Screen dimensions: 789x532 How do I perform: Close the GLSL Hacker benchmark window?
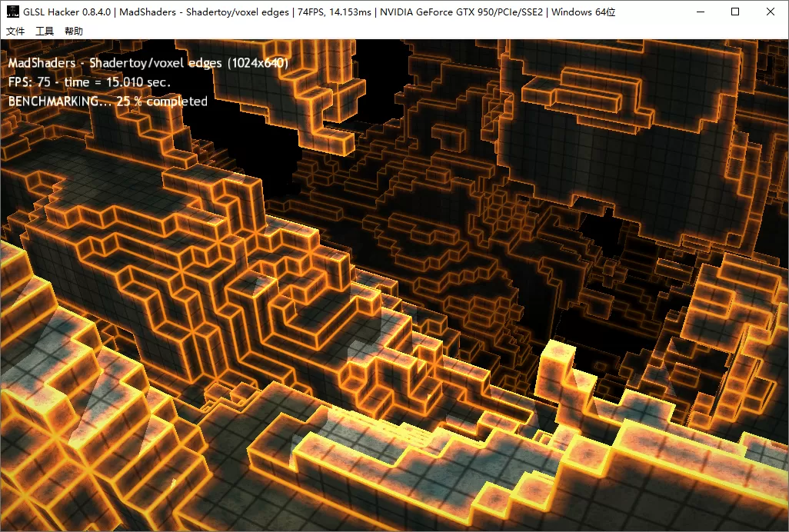click(771, 12)
